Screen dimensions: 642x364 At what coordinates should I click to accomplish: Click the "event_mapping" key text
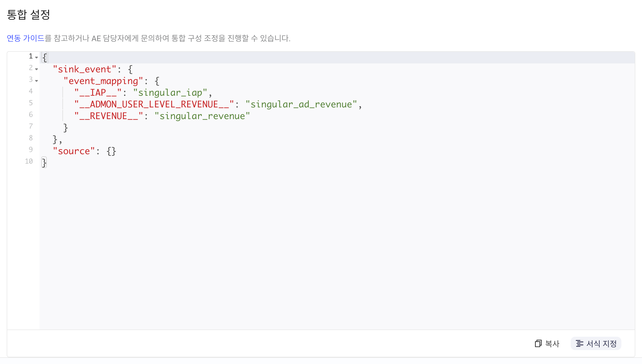103,81
